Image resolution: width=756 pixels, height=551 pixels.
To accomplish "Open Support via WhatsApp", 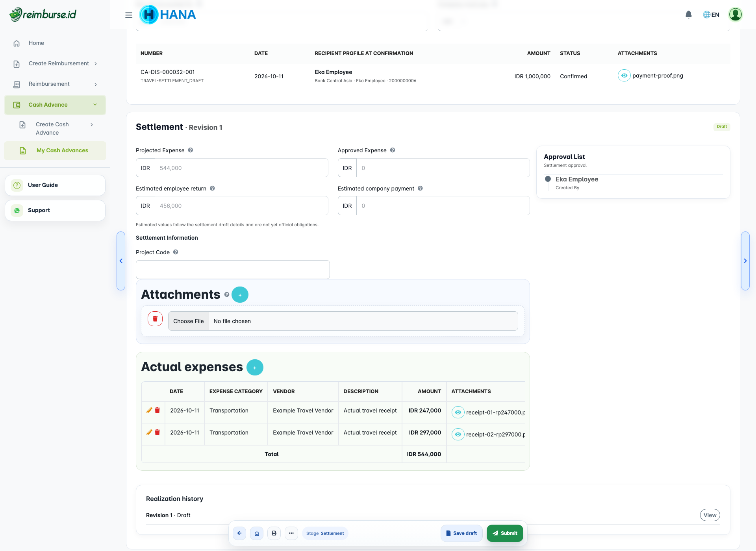I will (x=55, y=210).
